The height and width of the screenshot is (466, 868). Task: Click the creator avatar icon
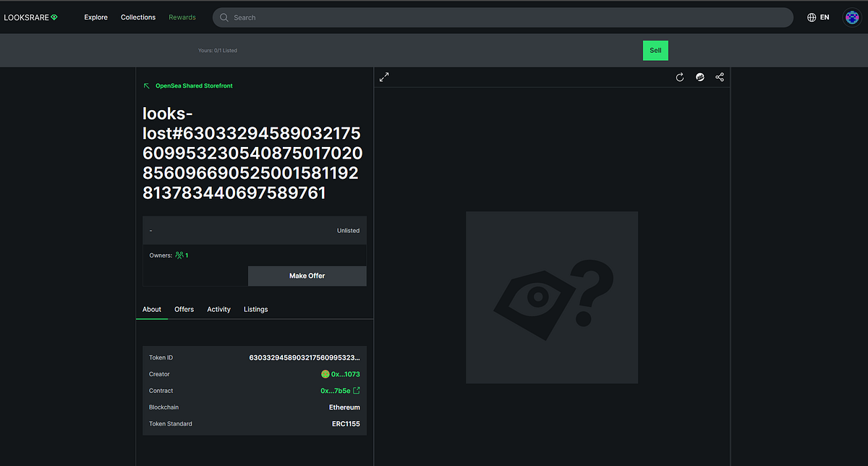(x=325, y=374)
